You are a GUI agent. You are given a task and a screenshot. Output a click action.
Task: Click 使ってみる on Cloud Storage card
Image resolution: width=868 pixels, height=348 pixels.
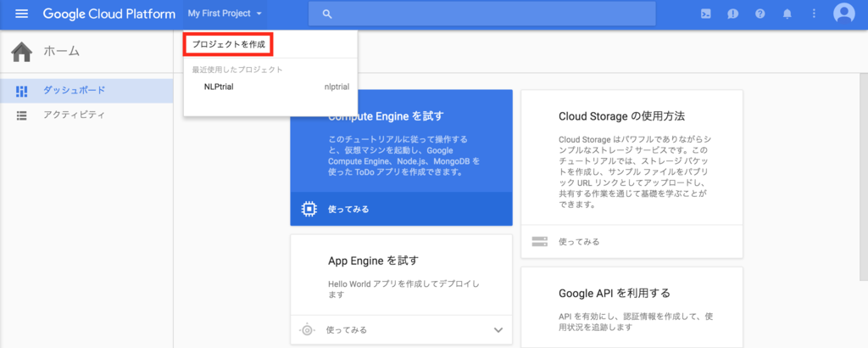pos(579,242)
